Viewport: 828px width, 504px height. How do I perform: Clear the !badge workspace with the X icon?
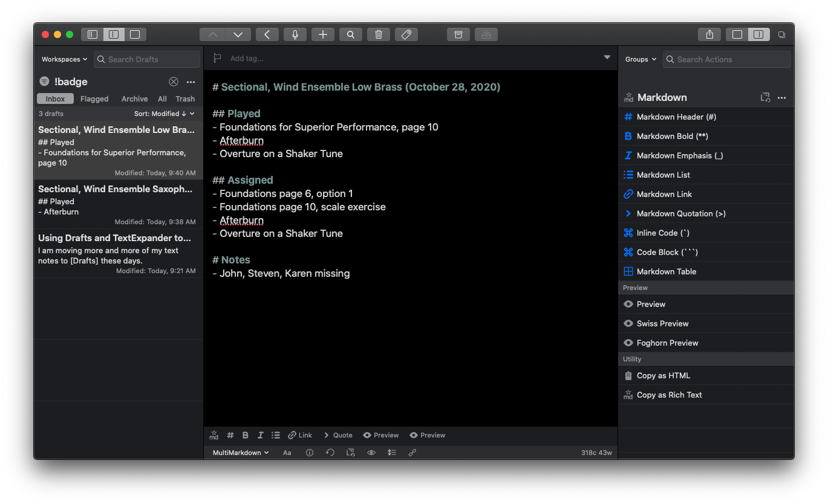click(174, 82)
